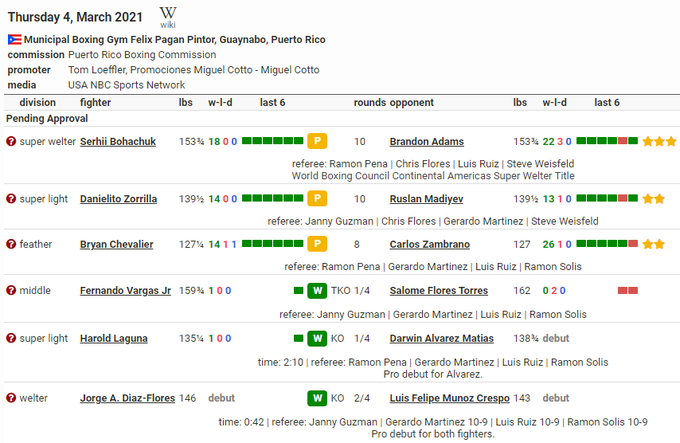Open Brandon Adams' fighter profile
Image resolution: width=680 pixels, height=443 pixels.
428,142
